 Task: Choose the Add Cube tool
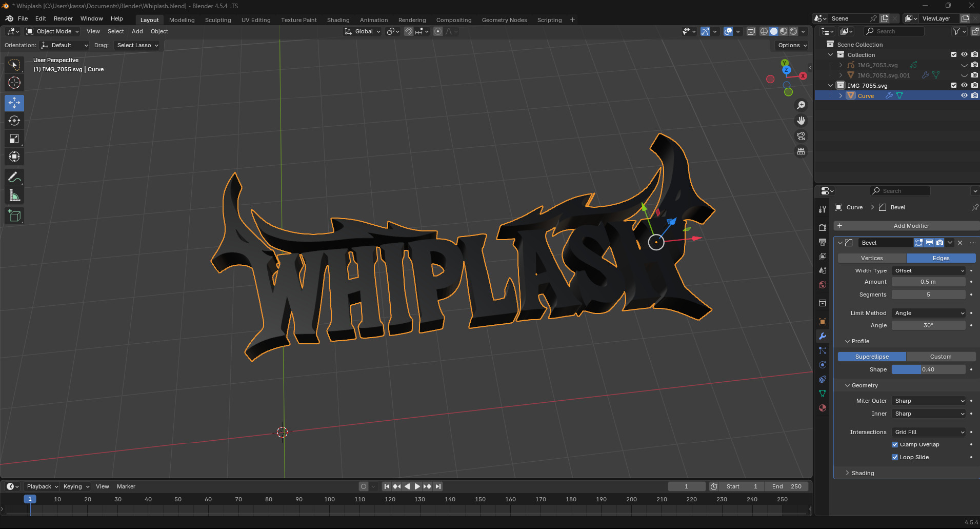(x=14, y=216)
